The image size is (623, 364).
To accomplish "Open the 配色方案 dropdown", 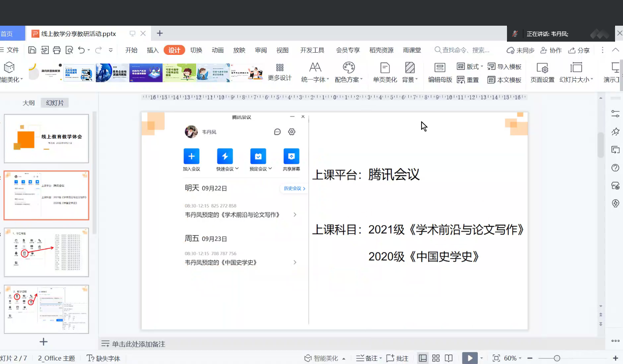I will (361, 80).
